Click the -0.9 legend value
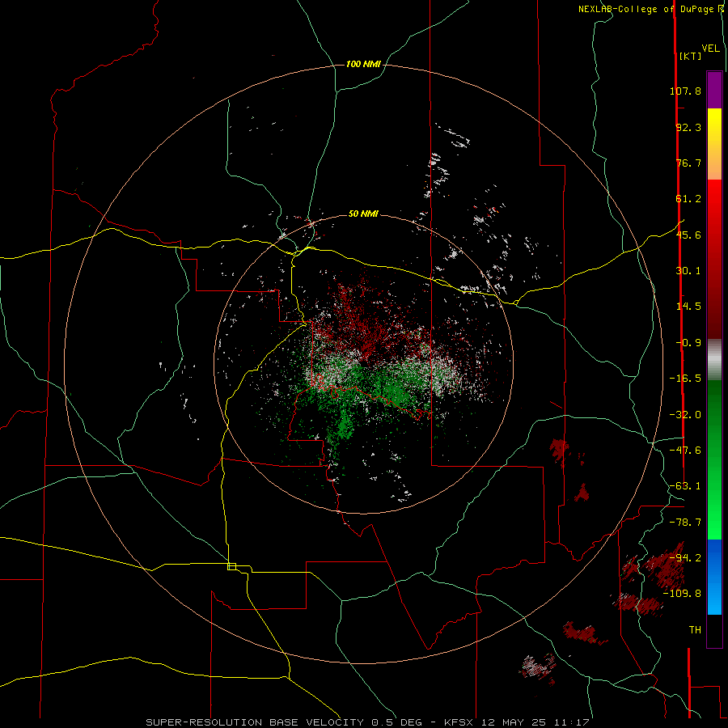Screen dimensions: 728x728 (688, 343)
